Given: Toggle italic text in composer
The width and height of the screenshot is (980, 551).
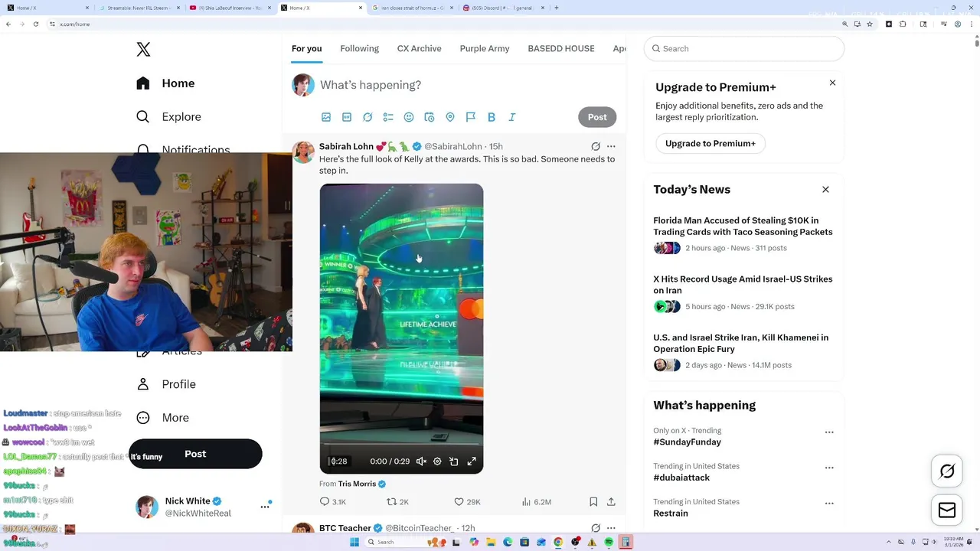Looking at the screenshot, I should 512,117.
